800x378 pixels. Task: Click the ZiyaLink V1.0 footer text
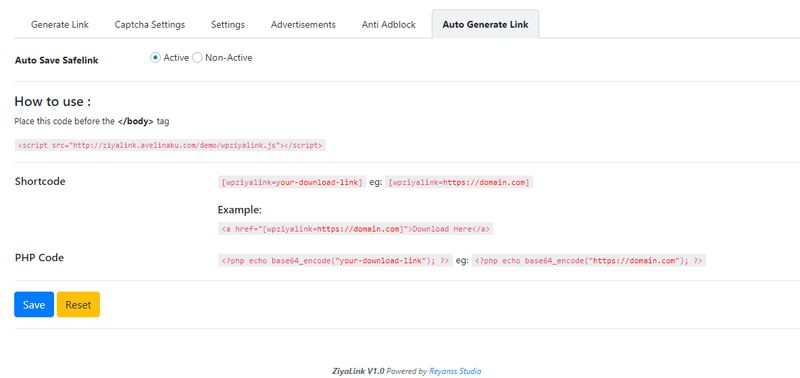[x=358, y=371]
